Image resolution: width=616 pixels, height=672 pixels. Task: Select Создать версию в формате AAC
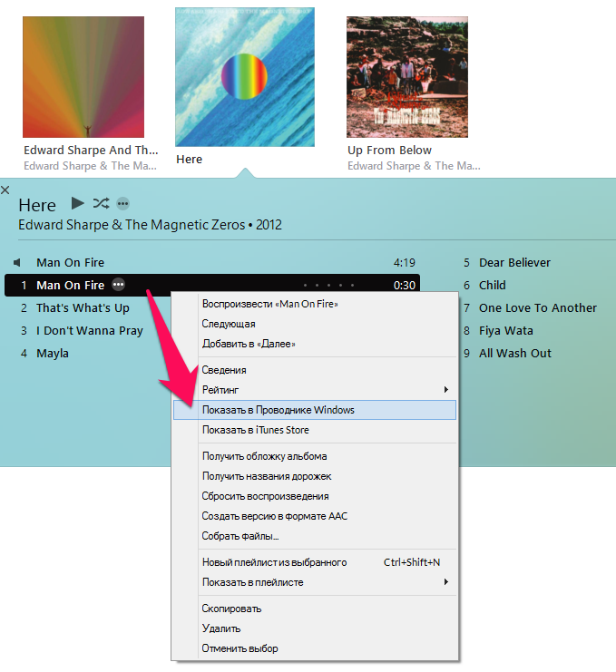315,516
